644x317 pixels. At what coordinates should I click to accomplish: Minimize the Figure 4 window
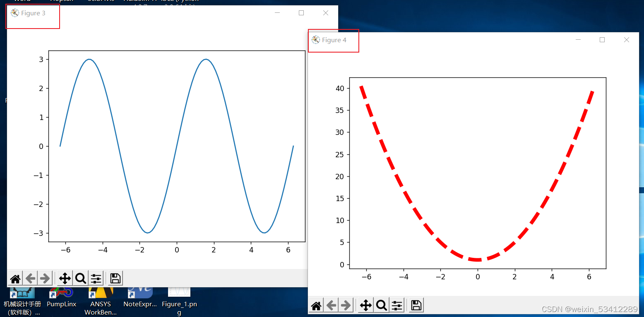coord(578,40)
